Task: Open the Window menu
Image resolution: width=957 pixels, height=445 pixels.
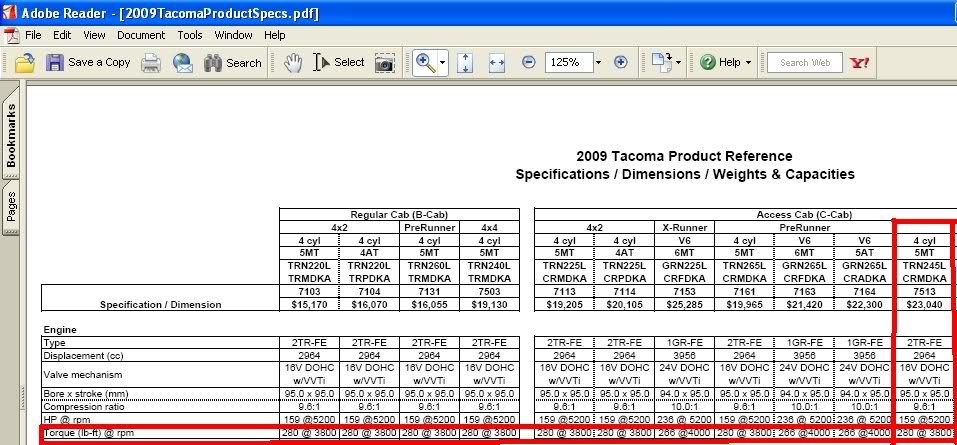Action: click(x=233, y=35)
